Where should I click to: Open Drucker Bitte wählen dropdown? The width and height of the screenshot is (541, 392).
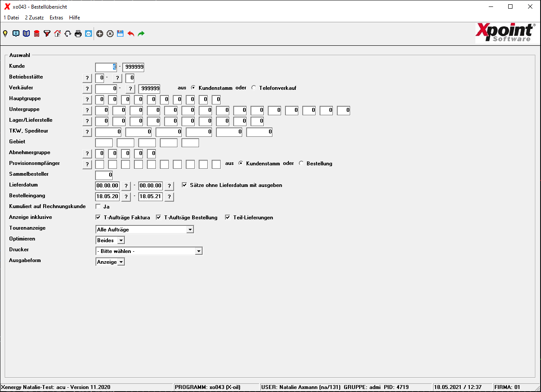149,251
